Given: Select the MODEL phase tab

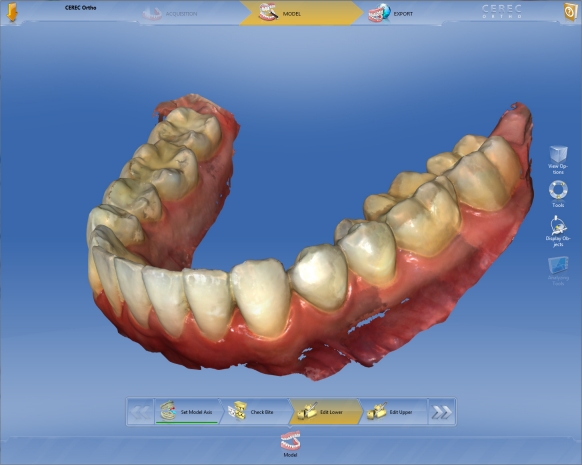Looking at the screenshot, I should tap(301, 13).
